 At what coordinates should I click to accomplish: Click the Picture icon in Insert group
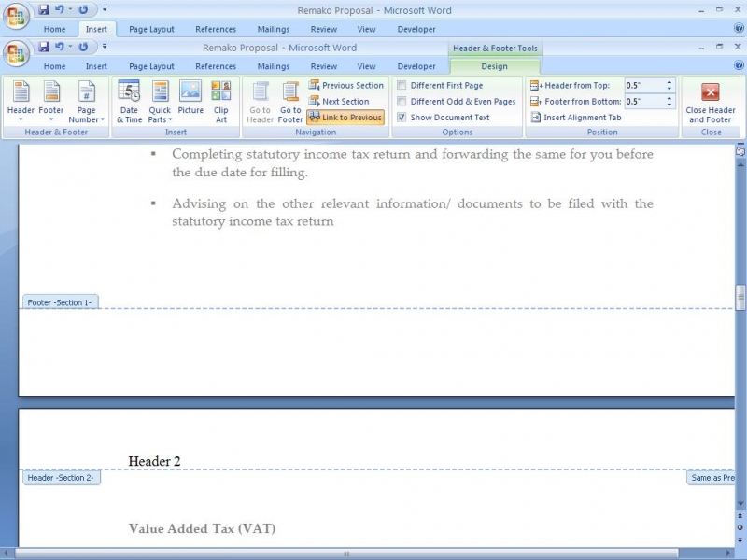coord(190,100)
